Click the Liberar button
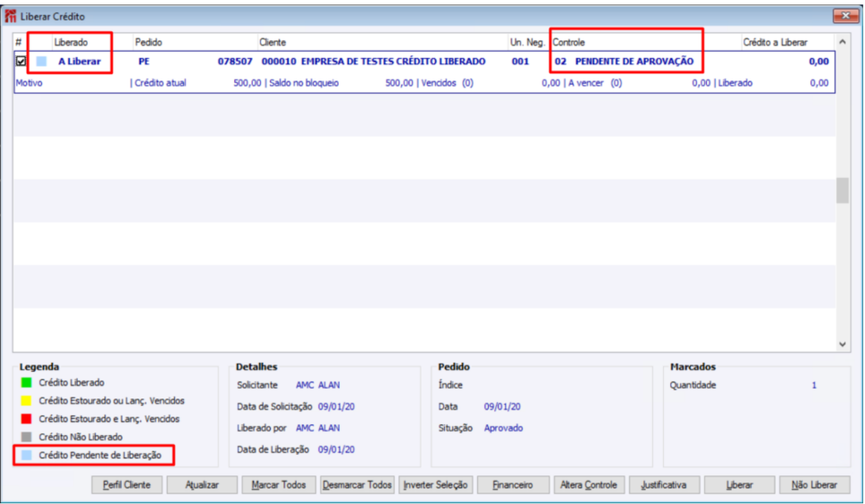This screenshot has width=865, height=504. click(x=739, y=484)
